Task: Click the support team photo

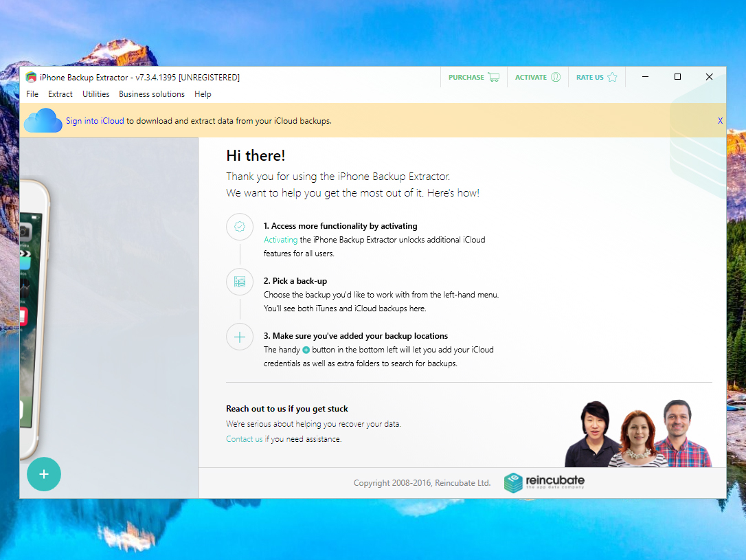Action: click(638, 434)
